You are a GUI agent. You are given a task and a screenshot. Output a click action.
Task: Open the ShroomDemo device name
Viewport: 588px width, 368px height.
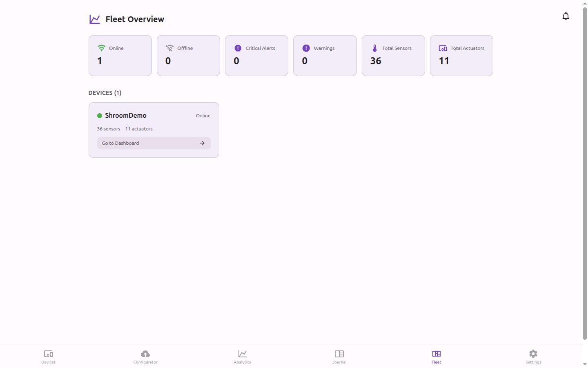pyautogui.click(x=126, y=116)
